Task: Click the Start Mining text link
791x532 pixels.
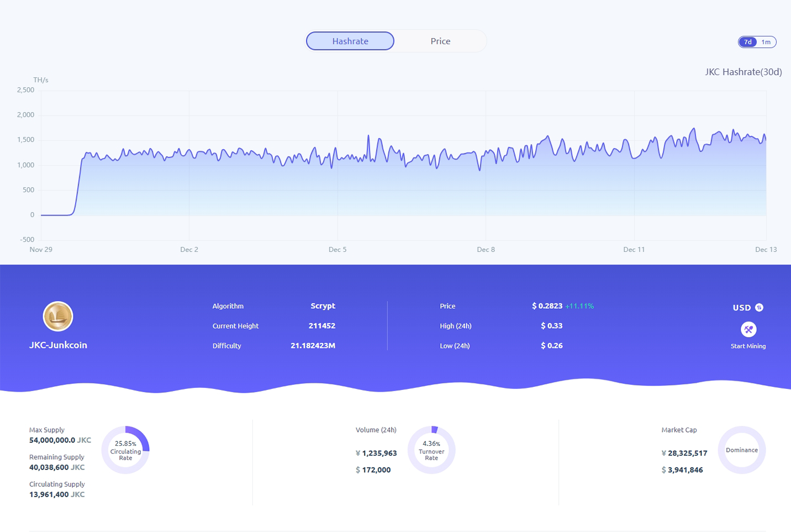Action: click(748, 346)
